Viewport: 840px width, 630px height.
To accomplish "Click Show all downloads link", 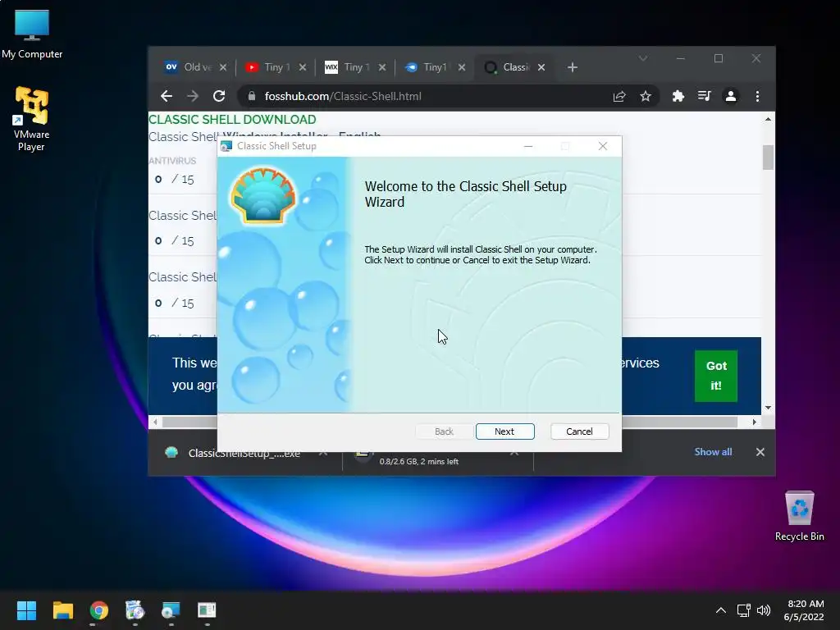I will 713,452.
